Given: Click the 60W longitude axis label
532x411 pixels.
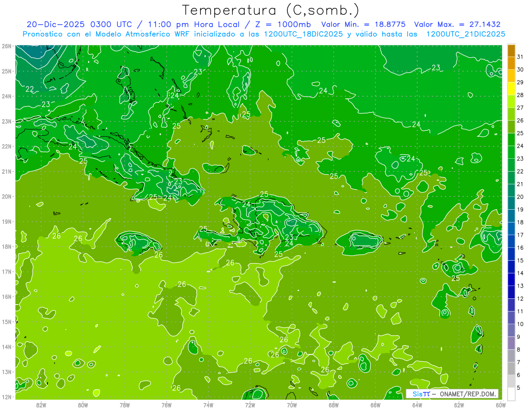Looking at the screenshot, I should tap(501, 404).
